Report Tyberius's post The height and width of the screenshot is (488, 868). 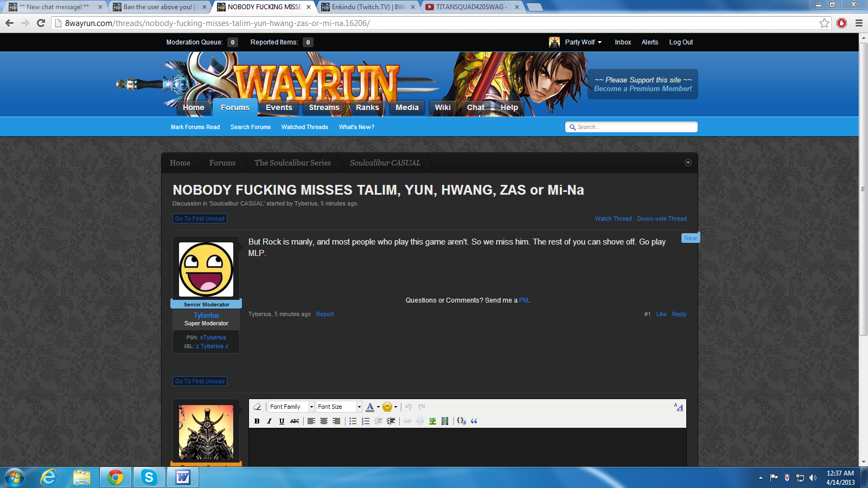pos(325,314)
